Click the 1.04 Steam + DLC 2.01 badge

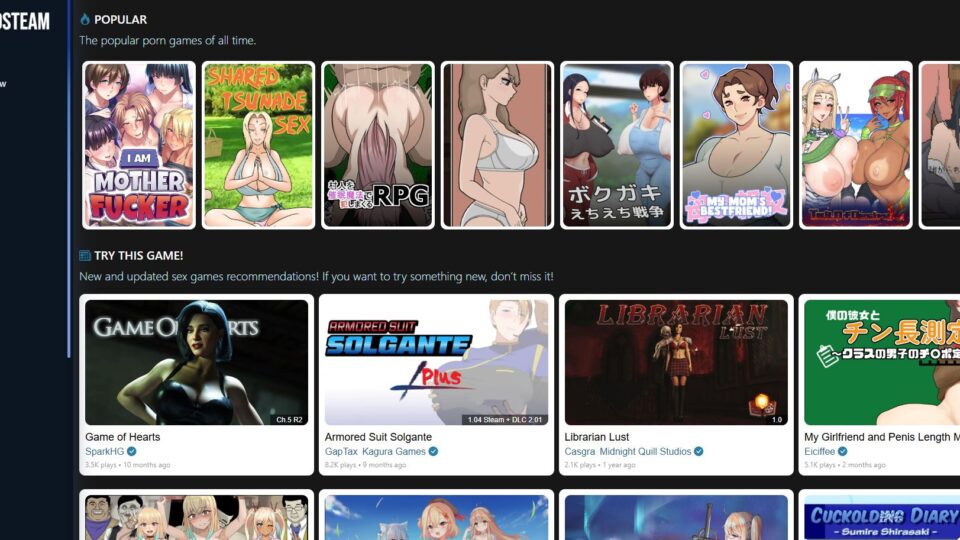[x=504, y=419]
